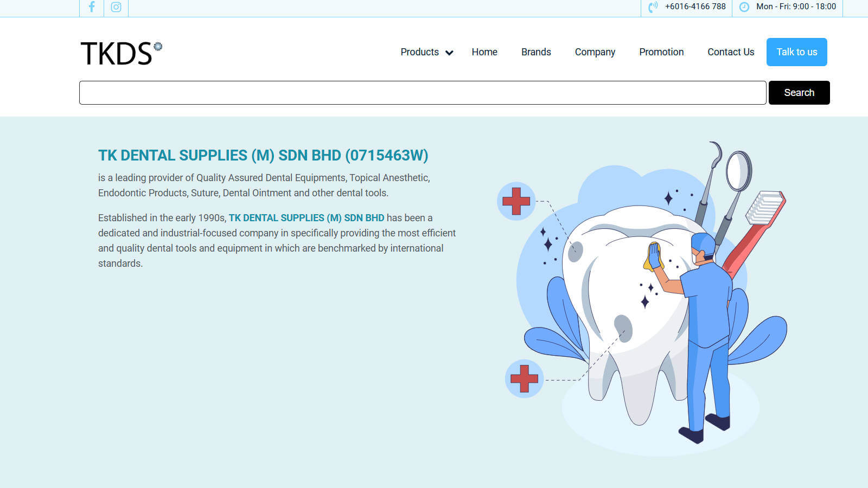Open the Products menu
Viewport: 868px width, 488px height.
coord(419,52)
